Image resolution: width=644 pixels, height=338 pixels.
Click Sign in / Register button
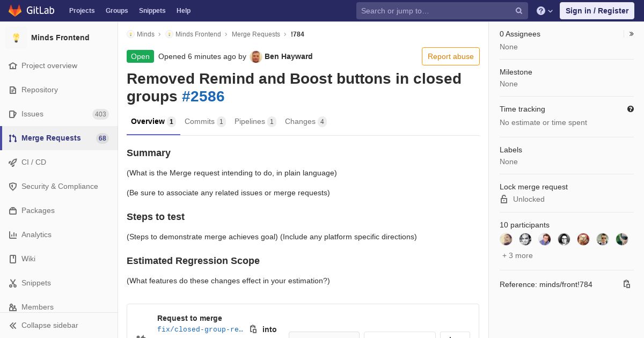(x=597, y=11)
